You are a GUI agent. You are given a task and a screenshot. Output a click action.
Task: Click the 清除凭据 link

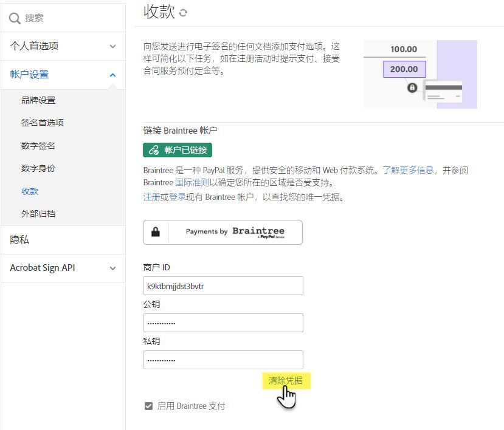[285, 381]
